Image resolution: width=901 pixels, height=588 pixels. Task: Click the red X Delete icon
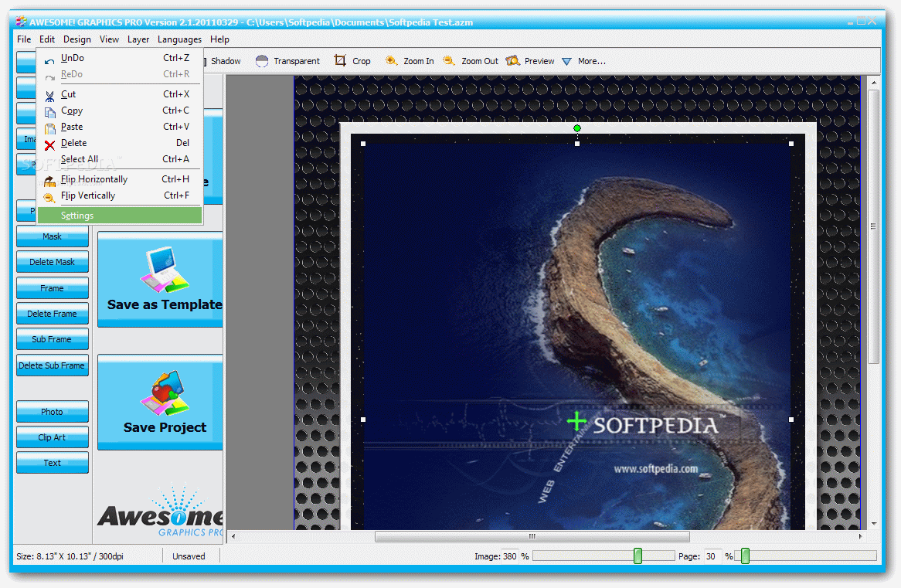pyautogui.click(x=50, y=144)
